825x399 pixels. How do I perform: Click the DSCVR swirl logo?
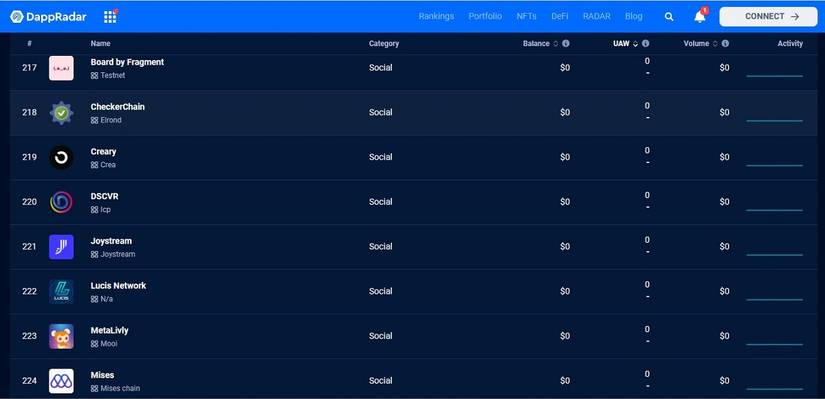click(x=62, y=202)
